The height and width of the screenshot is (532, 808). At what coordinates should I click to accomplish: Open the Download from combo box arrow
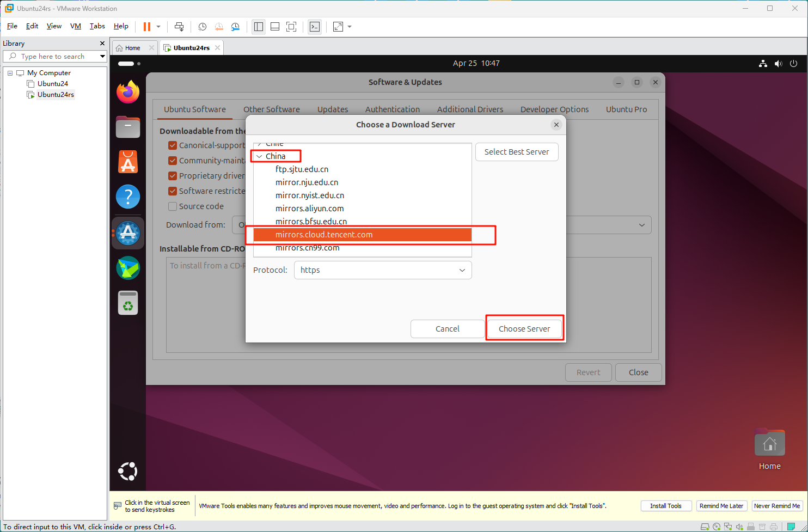(x=642, y=225)
